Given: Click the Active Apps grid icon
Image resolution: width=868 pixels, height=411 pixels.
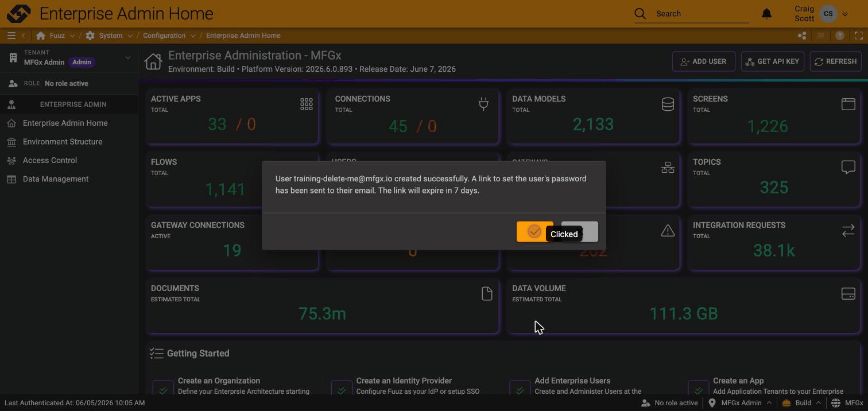Looking at the screenshot, I should tap(307, 104).
